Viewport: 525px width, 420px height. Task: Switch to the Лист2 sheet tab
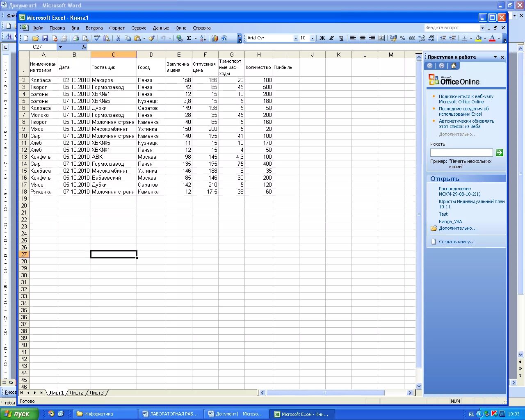[x=76, y=393]
